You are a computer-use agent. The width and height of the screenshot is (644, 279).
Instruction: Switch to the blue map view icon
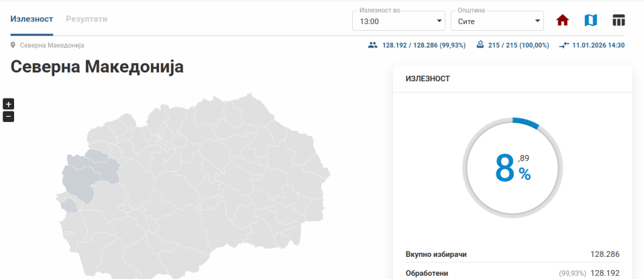(590, 20)
